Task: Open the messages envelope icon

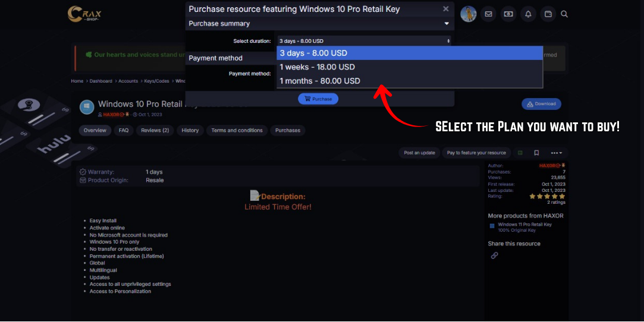Action: click(x=488, y=14)
